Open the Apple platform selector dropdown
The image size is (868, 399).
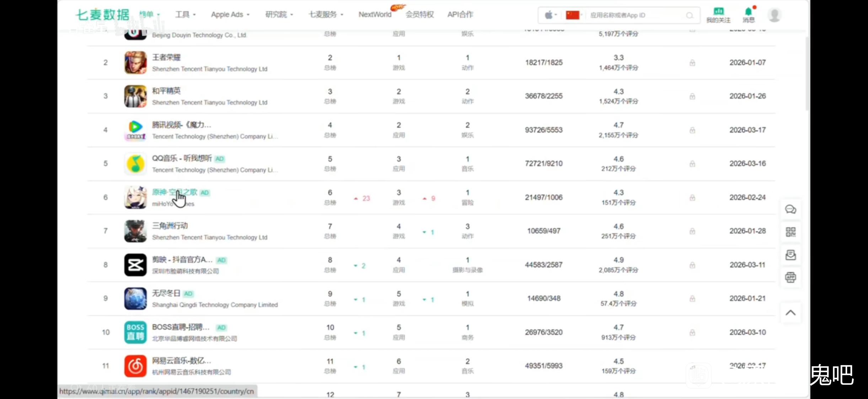(x=550, y=15)
